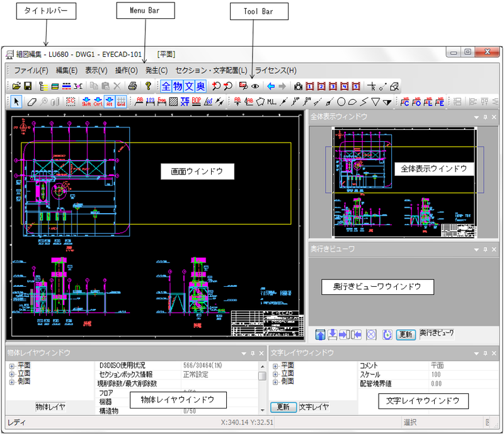504x435 pixels.
Task: Click the printer icon in toolbar
Action: click(132, 86)
